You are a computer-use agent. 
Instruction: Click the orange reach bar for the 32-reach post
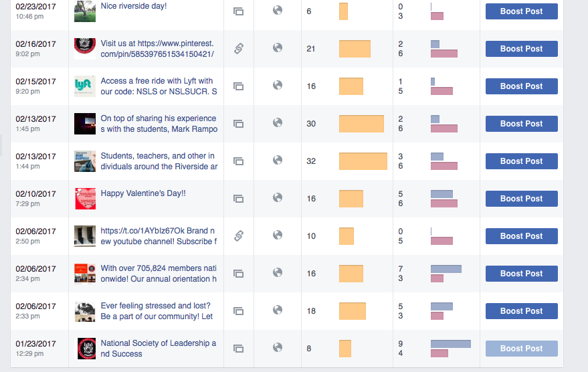tap(363, 161)
